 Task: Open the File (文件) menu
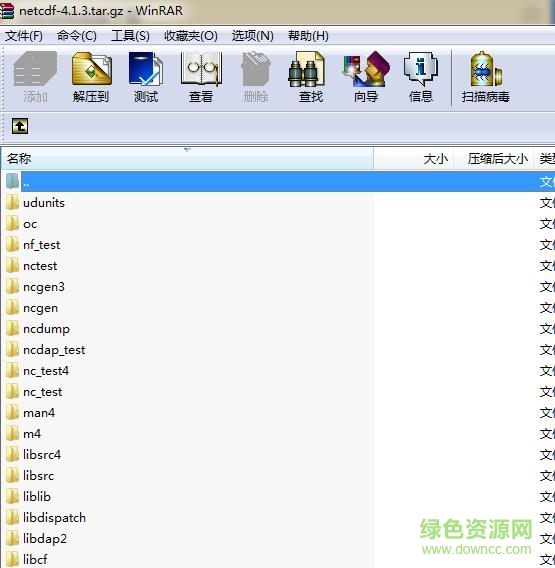click(24, 36)
